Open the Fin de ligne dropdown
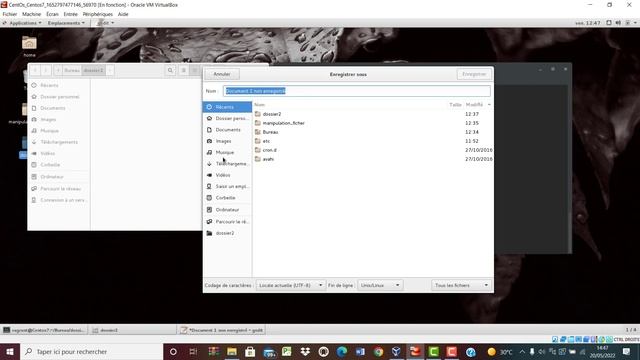This screenshot has height=360, width=640. (380, 285)
